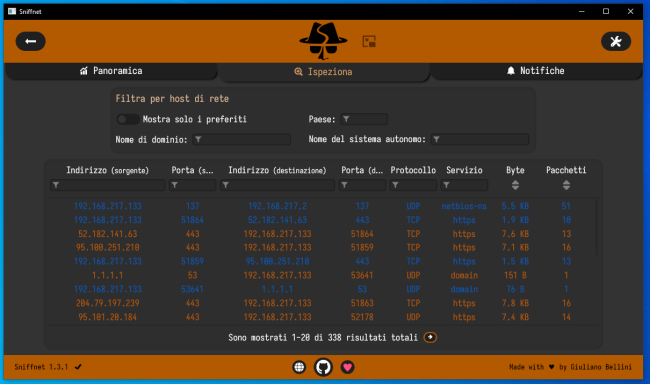Click the connections list scrollbar

(597, 227)
